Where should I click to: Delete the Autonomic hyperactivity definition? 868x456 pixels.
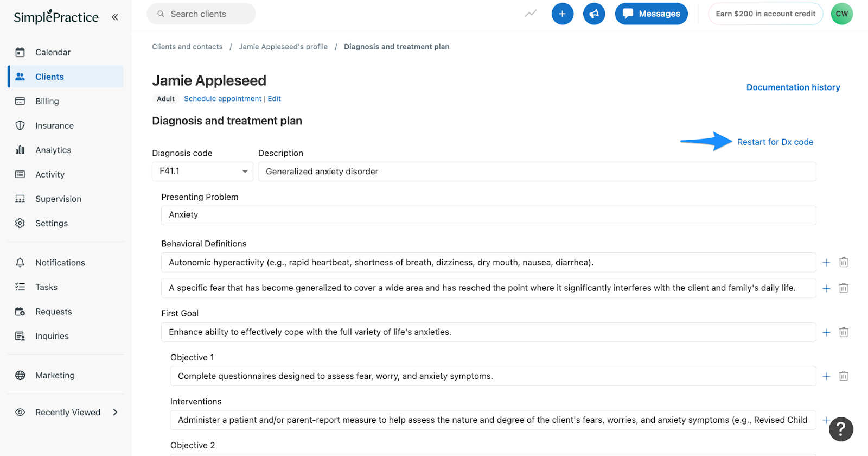coord(844,263)
